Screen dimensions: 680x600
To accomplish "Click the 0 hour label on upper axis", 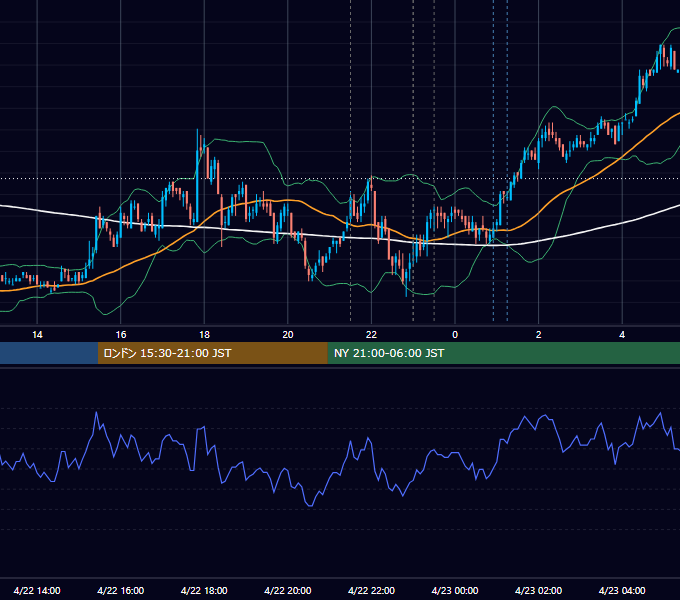I will pyautogui.click(x=455, y=335).
